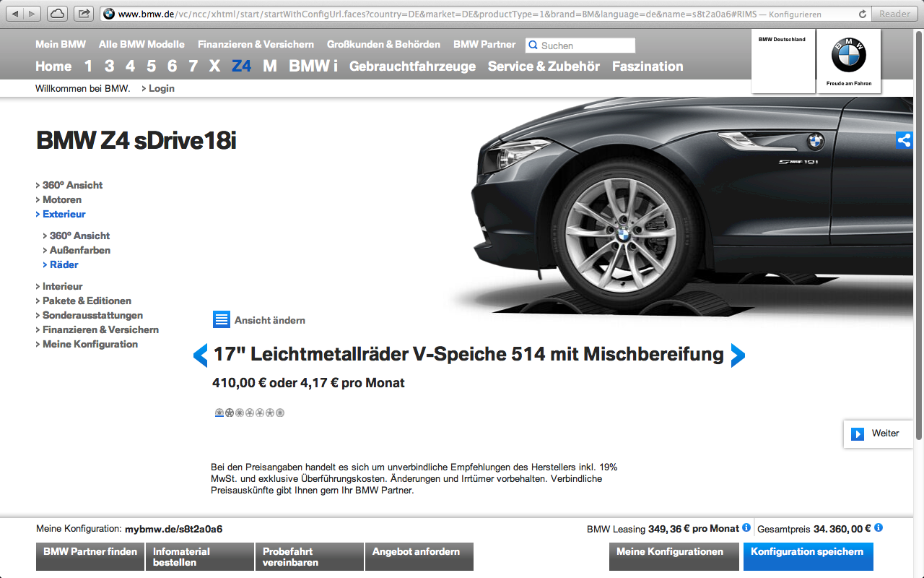
Task: Open iCloud tabs cloud icon
Action: pyautogui.click(x=58, y=14)
